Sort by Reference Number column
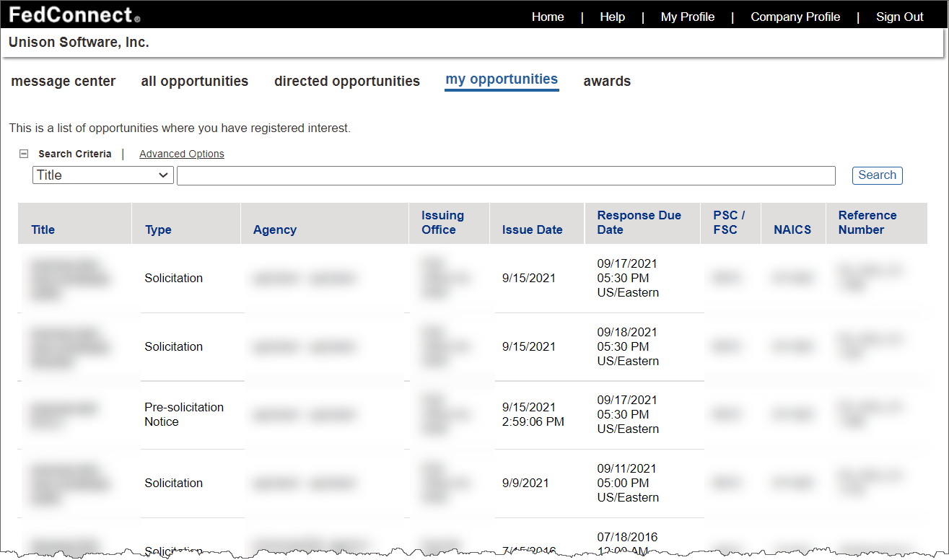Screen dimensions: 949x560 pyautogui.click(x=867, y=222)
